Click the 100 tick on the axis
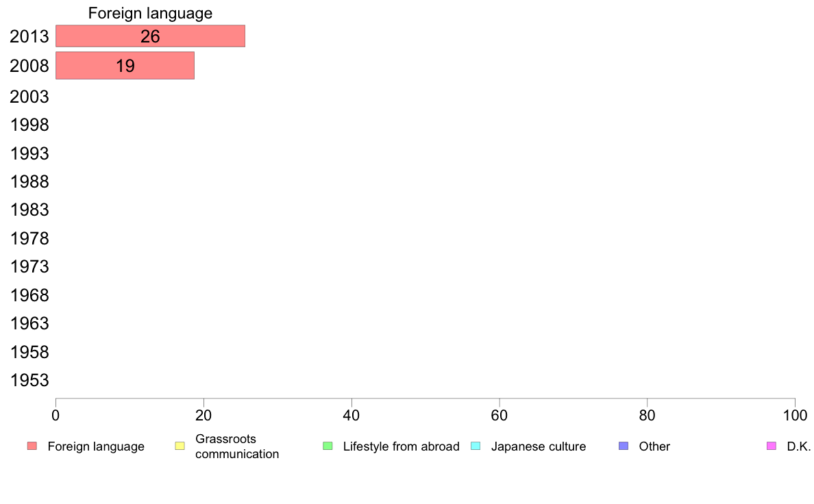 pos(795,415)
